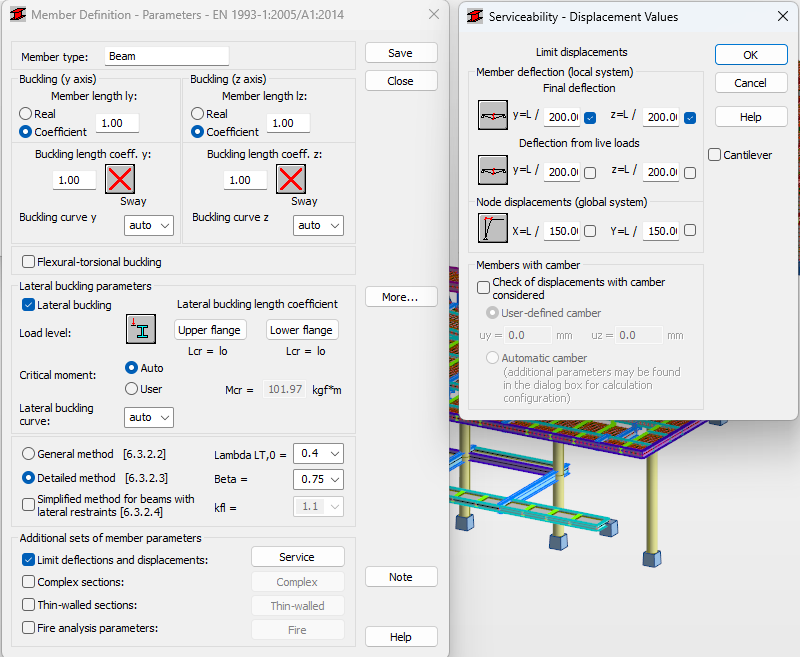Click node displacement Y=L value field
The height and width of the screenshot is (657, 800).
click(661, 231)
